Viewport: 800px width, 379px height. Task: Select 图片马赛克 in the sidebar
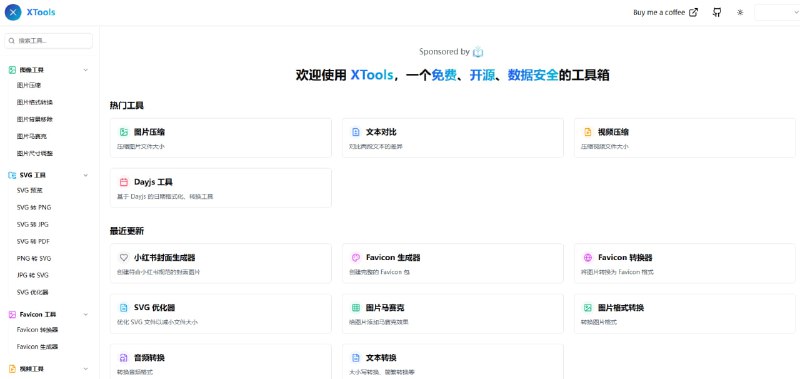click(x=32, y=136)
